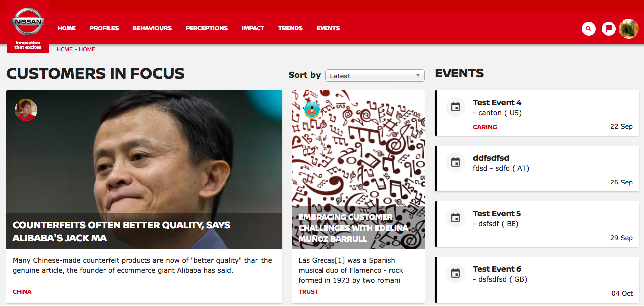Select TRENDS in navigation bar
This screenshot has height=306, width=644.
(290, 28)
